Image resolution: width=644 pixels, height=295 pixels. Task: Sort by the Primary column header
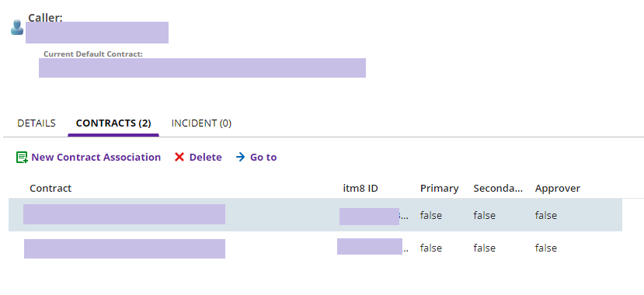439,189
